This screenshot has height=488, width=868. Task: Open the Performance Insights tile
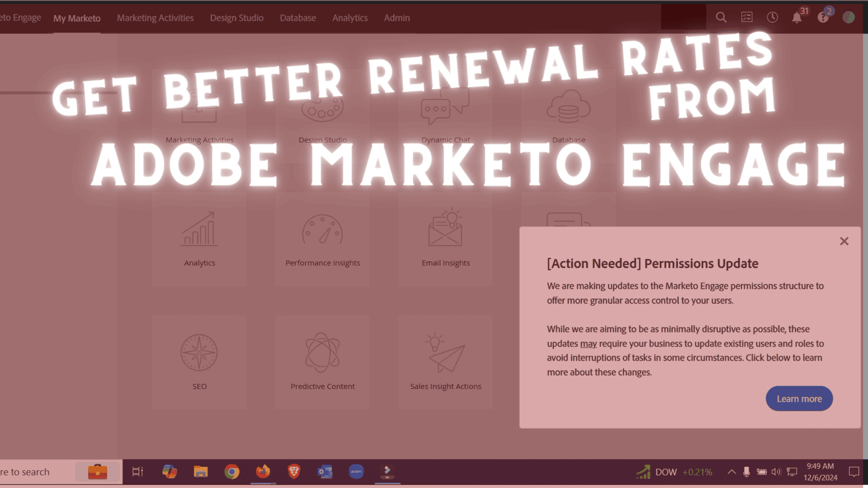[322, 241]
